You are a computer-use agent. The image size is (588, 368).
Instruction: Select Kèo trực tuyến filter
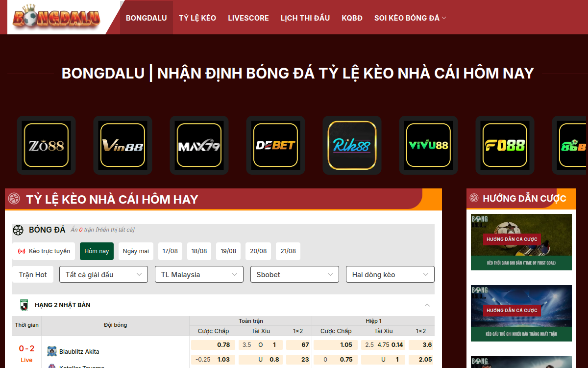pyautogui.click(x=44, y=251)
